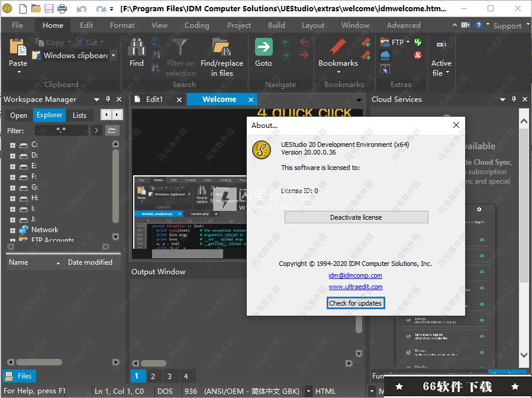
Task: Expand the F: drive node
Action: pyautogui.click(x=12, y=177)
